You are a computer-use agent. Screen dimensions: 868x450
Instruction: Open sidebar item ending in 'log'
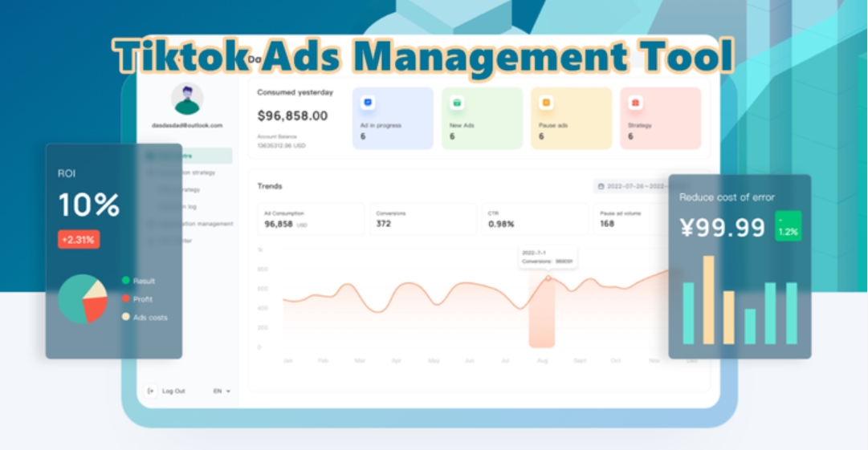coord(177,207)
